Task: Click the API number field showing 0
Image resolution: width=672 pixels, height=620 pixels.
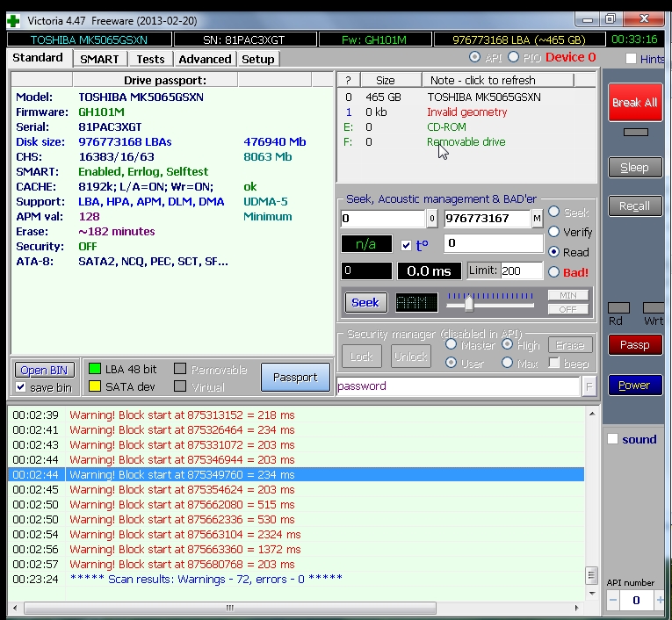Action: coord(637,601)
